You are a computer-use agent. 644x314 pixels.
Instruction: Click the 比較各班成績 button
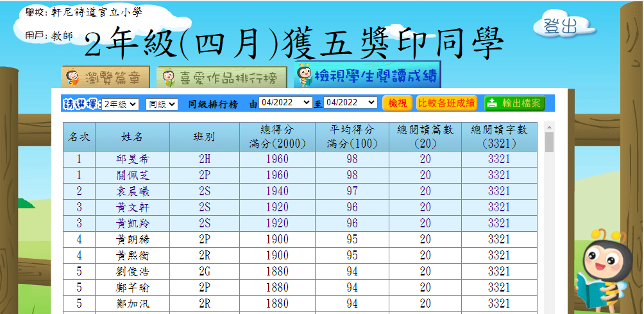click(x=447, y=103)
